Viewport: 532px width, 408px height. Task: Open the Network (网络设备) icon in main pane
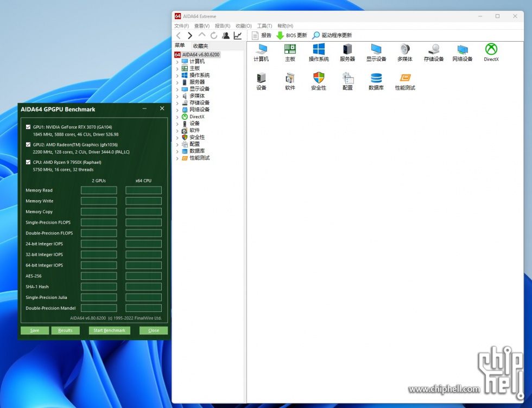(x=463, y=53)
